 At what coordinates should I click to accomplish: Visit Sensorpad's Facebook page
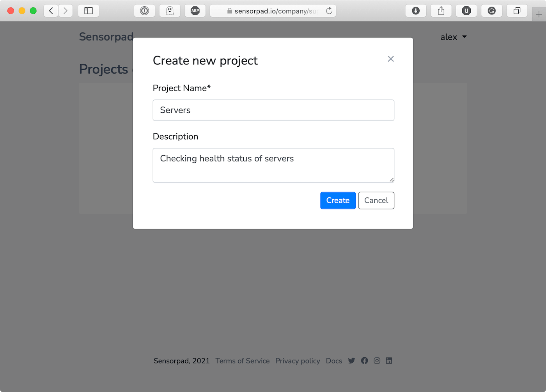click(364, 360)
